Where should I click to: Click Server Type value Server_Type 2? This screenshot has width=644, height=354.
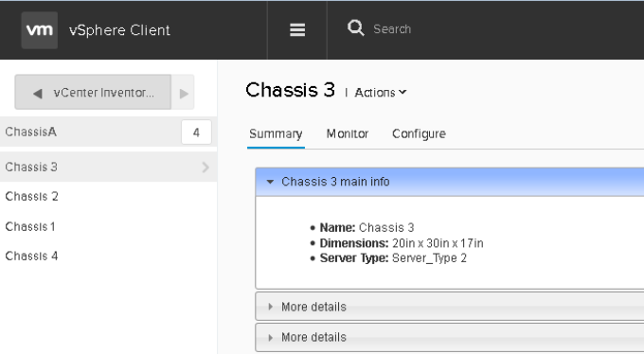(429, 258)
